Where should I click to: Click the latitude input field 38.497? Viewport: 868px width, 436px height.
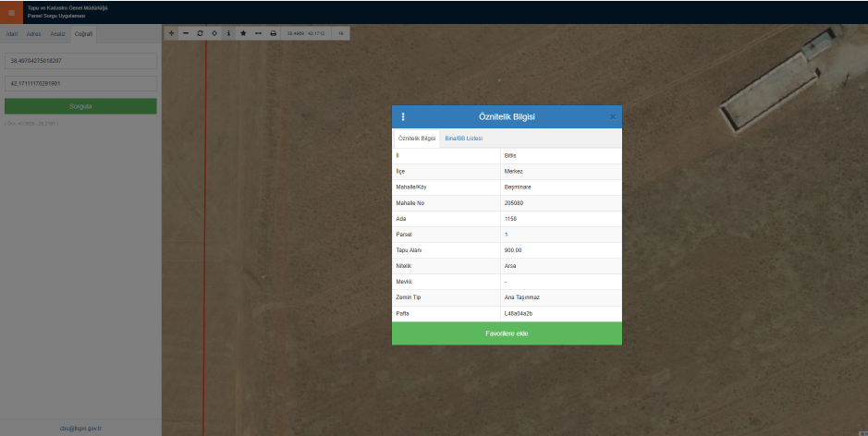tap(80, 61)
